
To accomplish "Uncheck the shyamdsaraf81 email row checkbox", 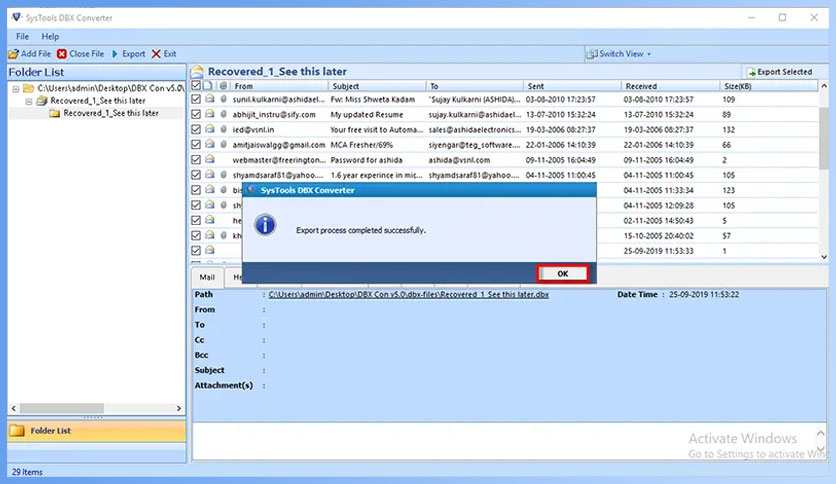I will click(196, 175).
